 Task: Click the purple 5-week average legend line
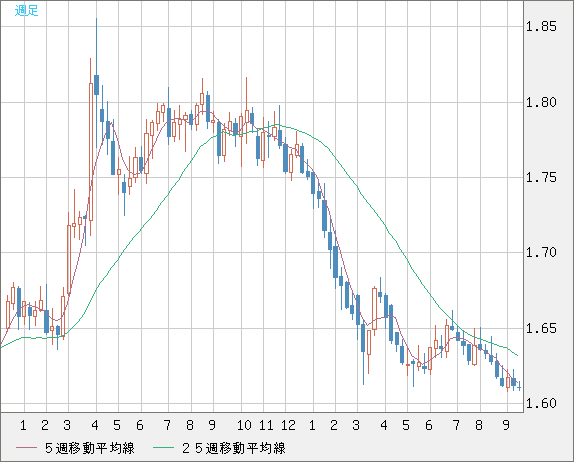click(26, 448)
